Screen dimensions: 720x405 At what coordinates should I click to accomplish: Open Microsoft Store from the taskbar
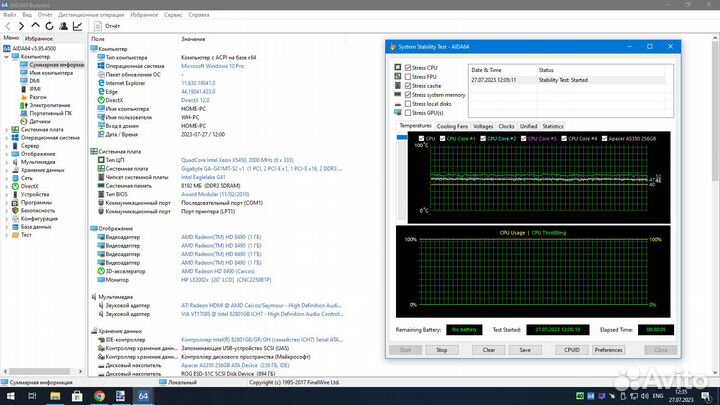77,396
